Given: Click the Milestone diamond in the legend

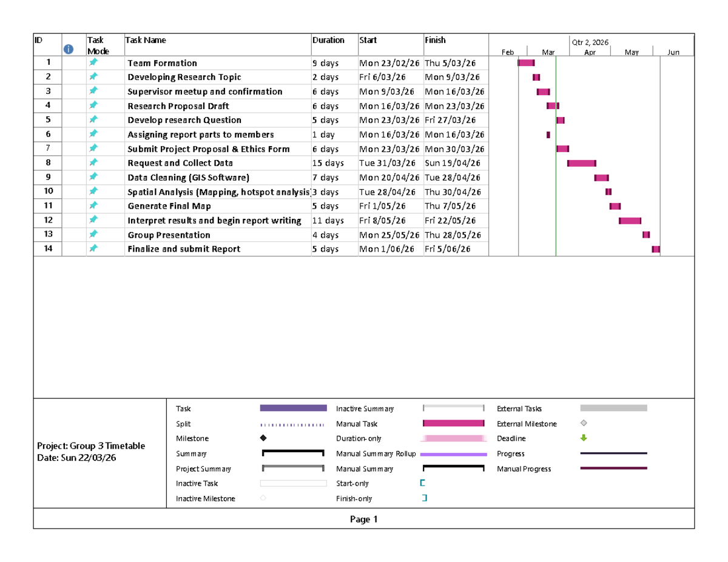Looking at the screenshot, I should 263,438.
